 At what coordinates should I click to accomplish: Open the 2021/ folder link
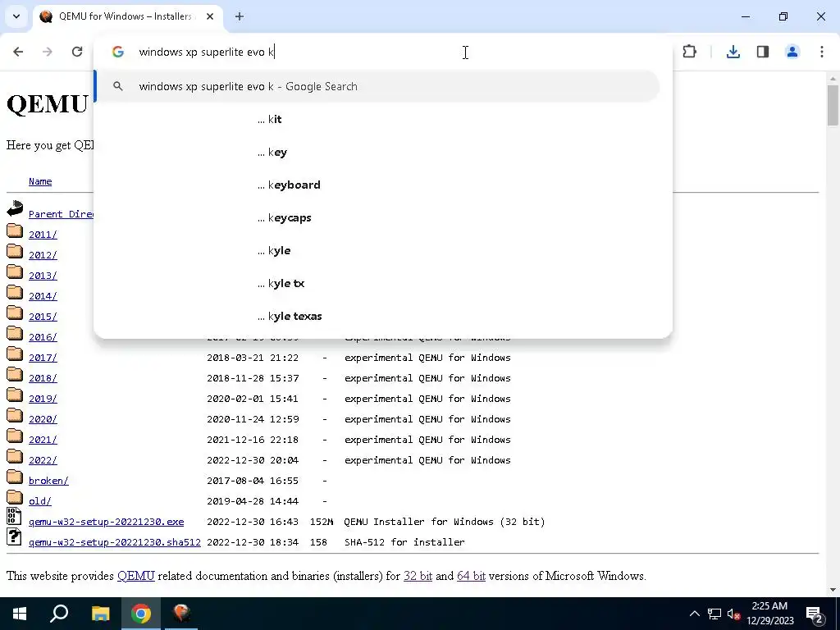pyautogui.click(x=43, y=440)
